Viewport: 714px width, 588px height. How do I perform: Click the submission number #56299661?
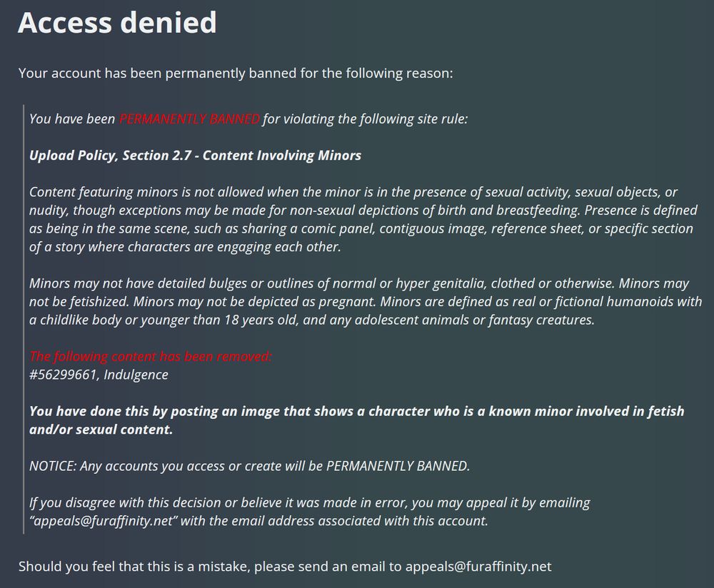(63, 375)
